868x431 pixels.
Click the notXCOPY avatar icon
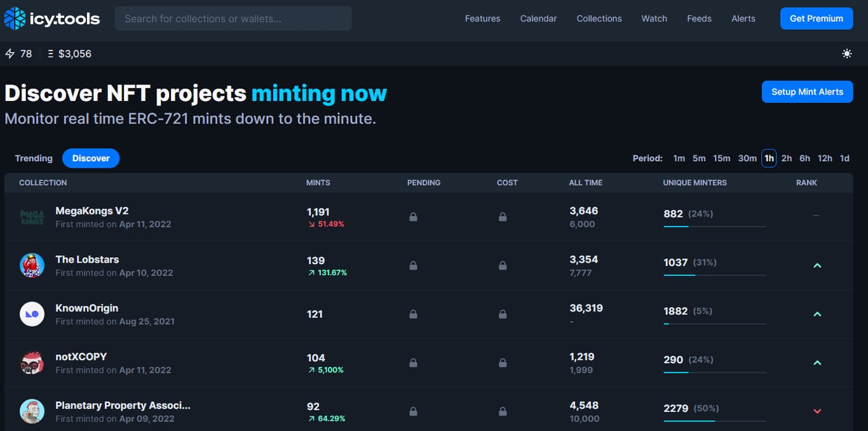32,363
